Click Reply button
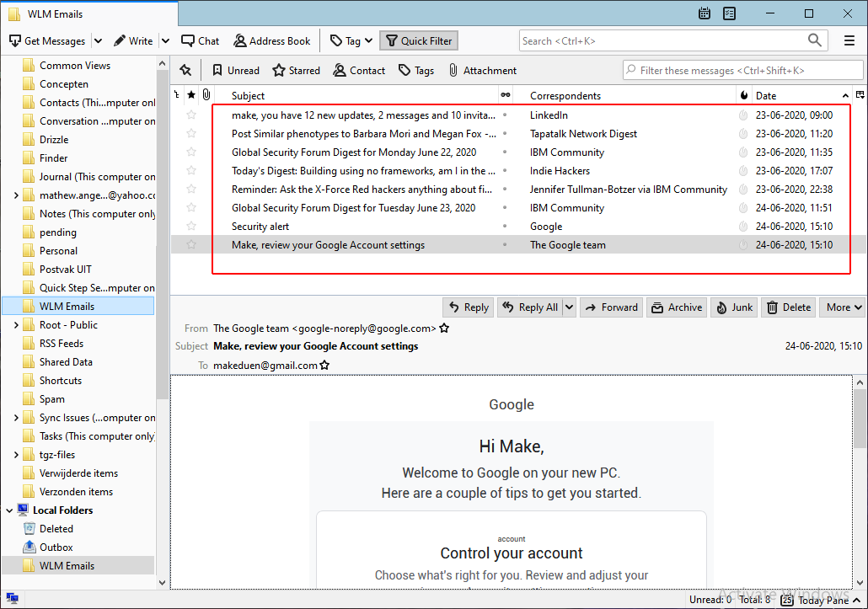The width and height of the screenshot is (868, 609). 469,307
